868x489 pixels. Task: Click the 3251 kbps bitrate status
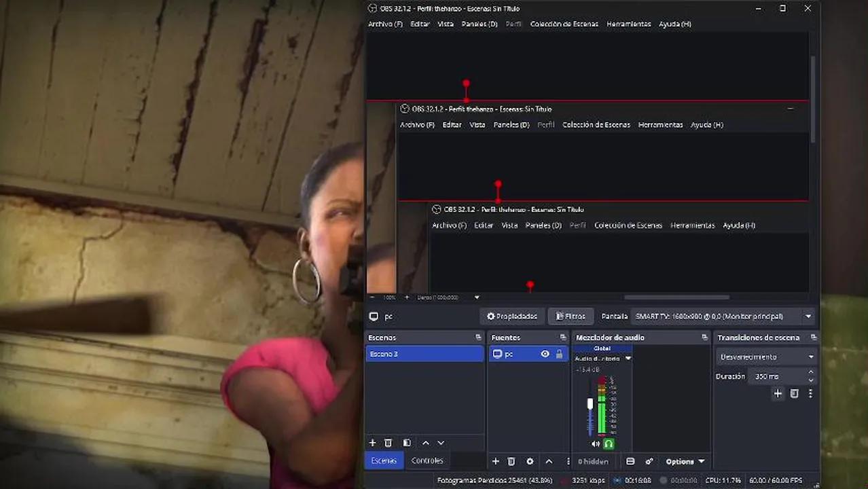coord(589,481)
